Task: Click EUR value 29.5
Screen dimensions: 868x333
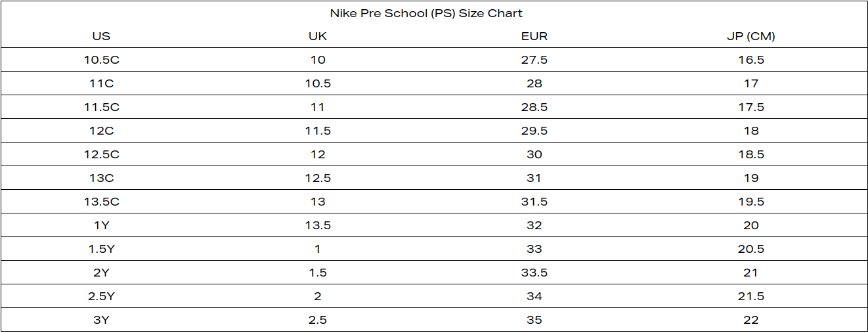Action: point(534,131)
